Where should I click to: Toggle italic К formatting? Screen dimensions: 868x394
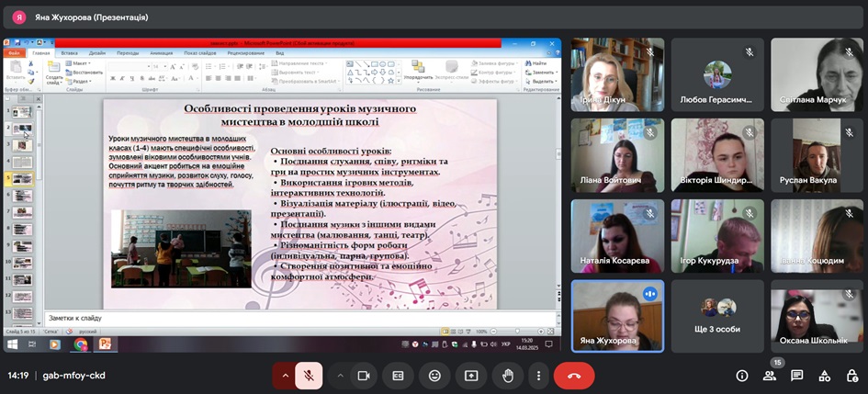pyautogui.click(x=122, y=79)
